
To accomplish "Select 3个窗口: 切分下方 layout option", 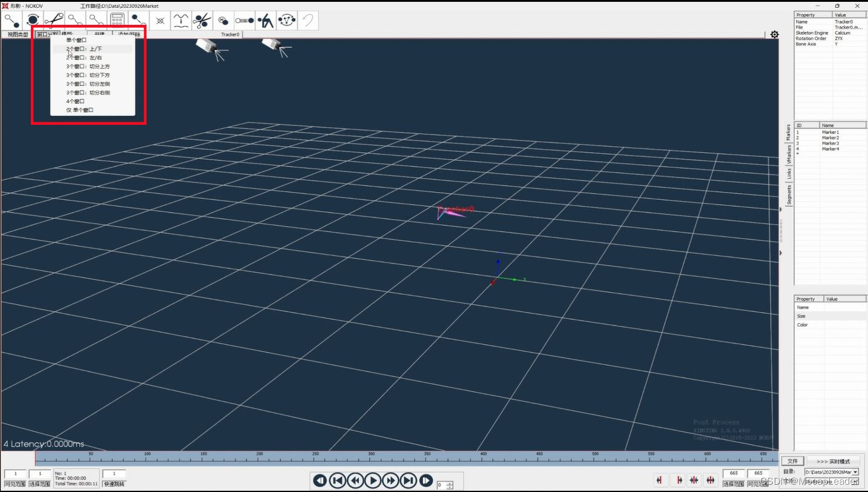I will pyautogui.click(x=92, y=75).
